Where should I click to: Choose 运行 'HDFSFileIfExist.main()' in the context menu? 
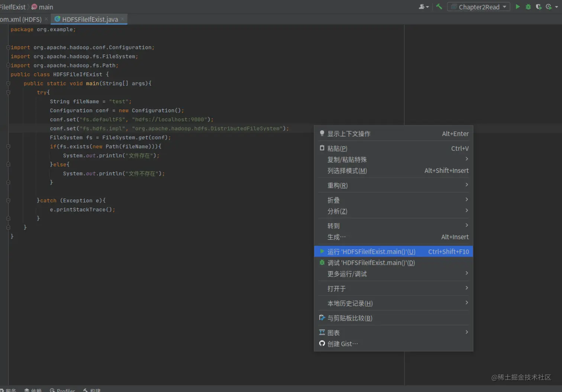point(394,252)
